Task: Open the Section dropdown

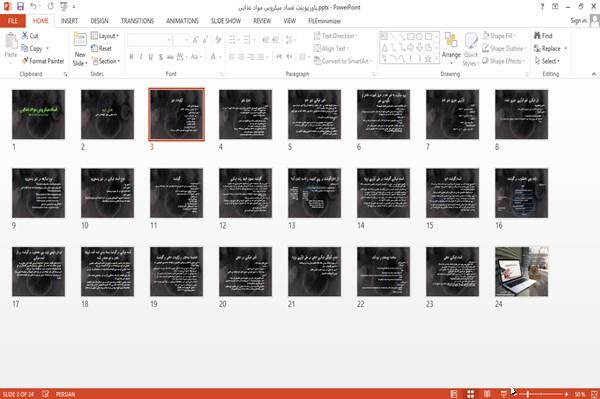Action: pyautogui.click(x=106, y=61)
